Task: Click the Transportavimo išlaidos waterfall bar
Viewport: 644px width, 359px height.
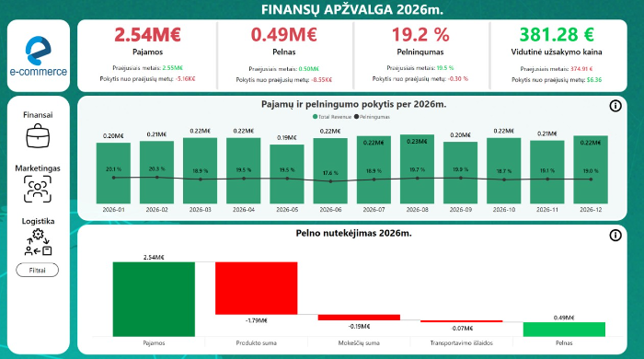Action: 462,321
